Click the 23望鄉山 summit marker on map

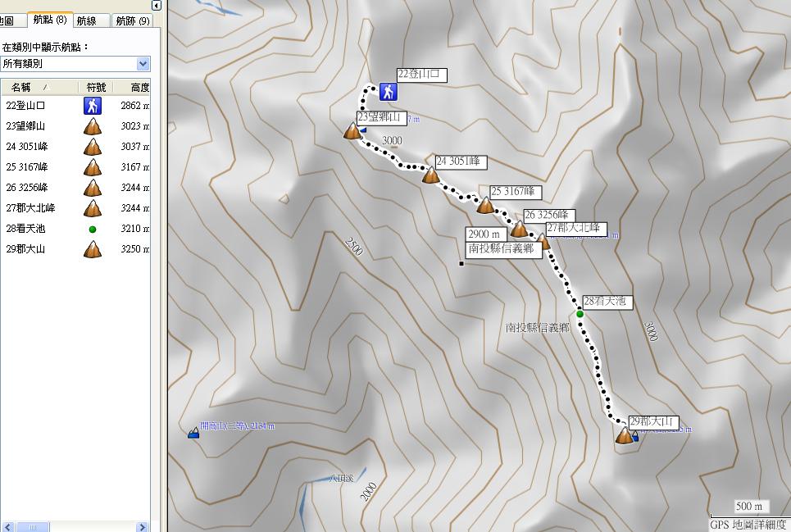(352, 130)
